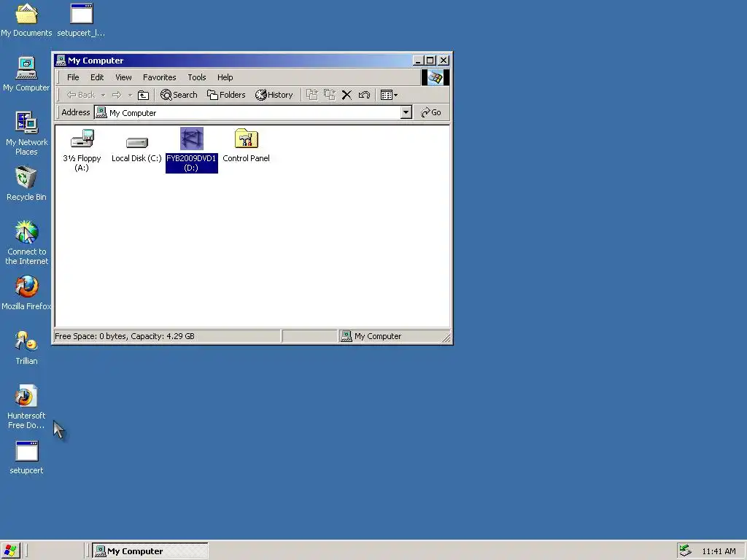This screenshot has width=747, height=560.
Task: Click the Back button
Action: 81,96
